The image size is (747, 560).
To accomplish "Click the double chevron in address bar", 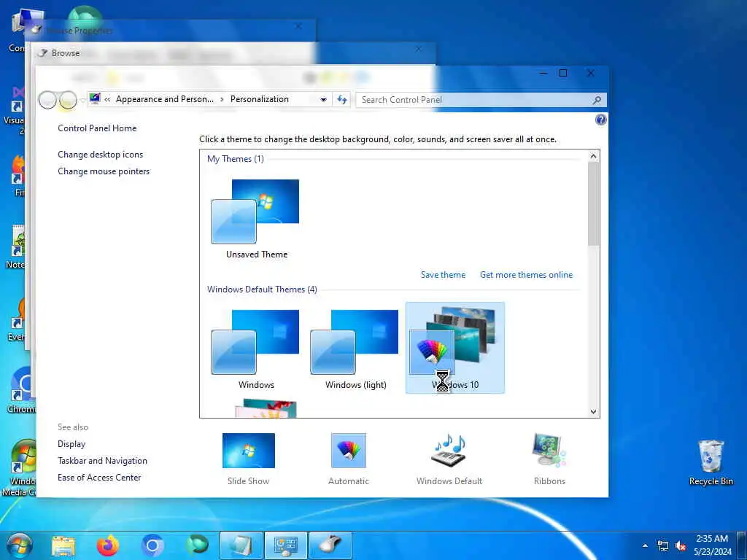I will [107, 99].
